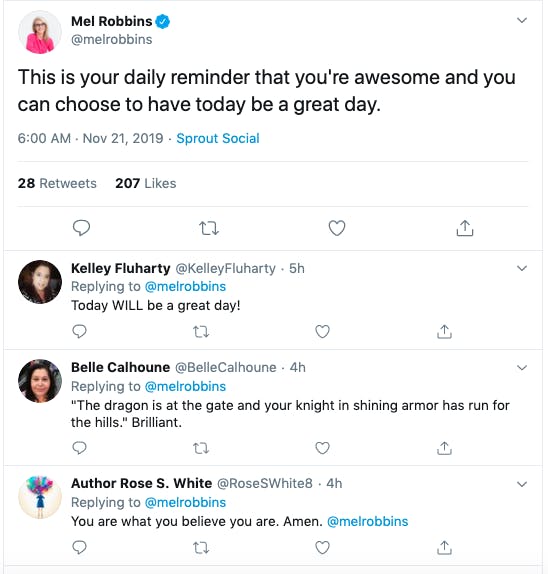Retweet Belle Calhoune's dragon quote reply
Image resolution: width=548 pixels, height=574 pixels.
pos(201,448)
